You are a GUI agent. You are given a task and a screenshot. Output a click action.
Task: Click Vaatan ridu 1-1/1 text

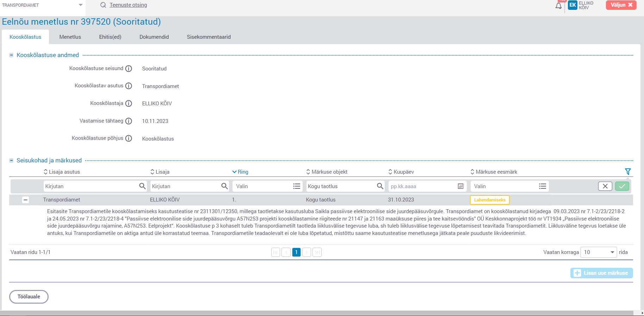[30, 252]
